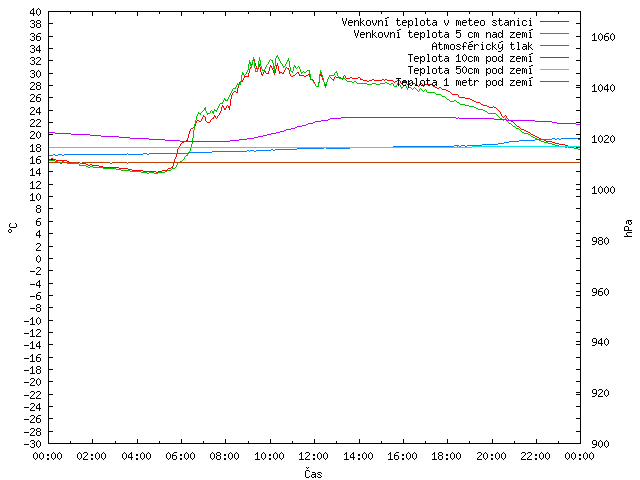Click the left axis value '40'
The height and width of the screenshot is (480, 640).
coord(36,12)
